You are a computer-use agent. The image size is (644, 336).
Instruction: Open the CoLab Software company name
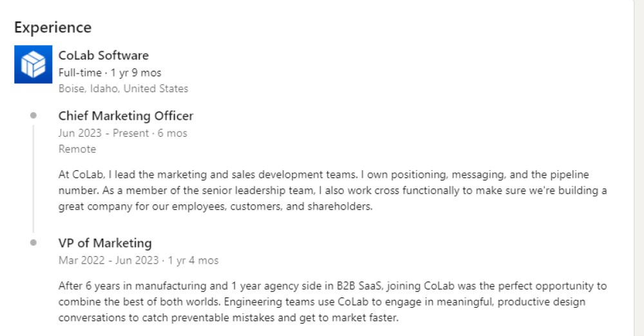point(103,55)
